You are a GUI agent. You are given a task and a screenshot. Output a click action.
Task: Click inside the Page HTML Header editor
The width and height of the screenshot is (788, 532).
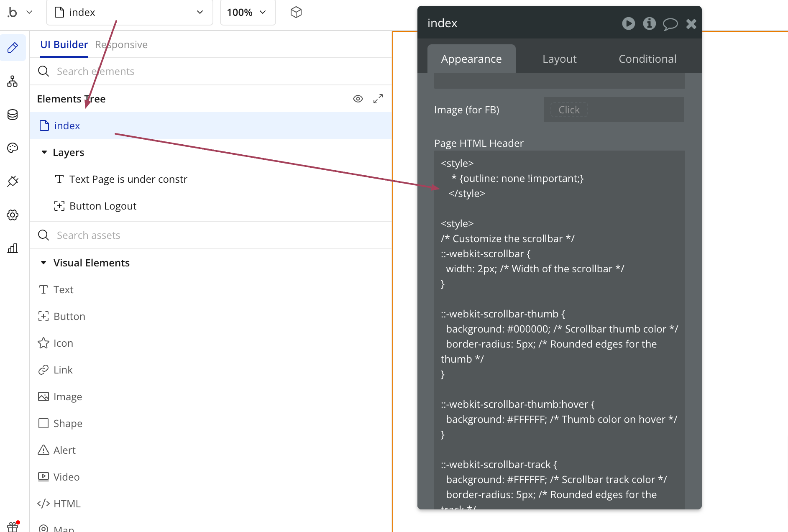[x=559, y=330]
